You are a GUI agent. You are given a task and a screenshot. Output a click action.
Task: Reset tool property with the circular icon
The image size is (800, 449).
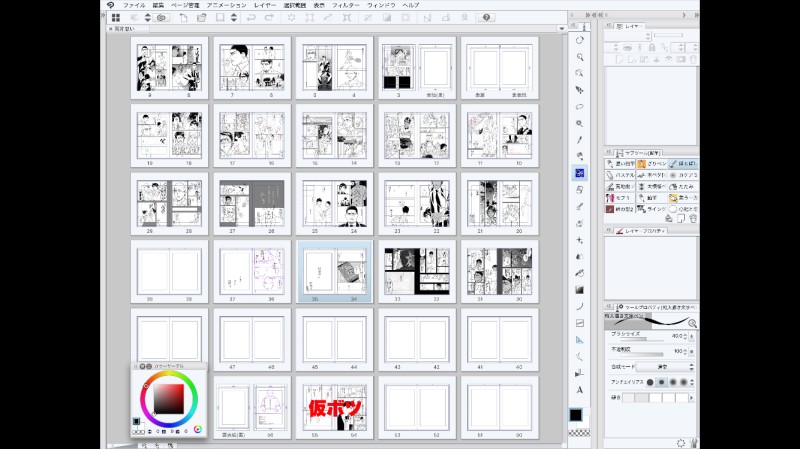click(x=681, y=443)
